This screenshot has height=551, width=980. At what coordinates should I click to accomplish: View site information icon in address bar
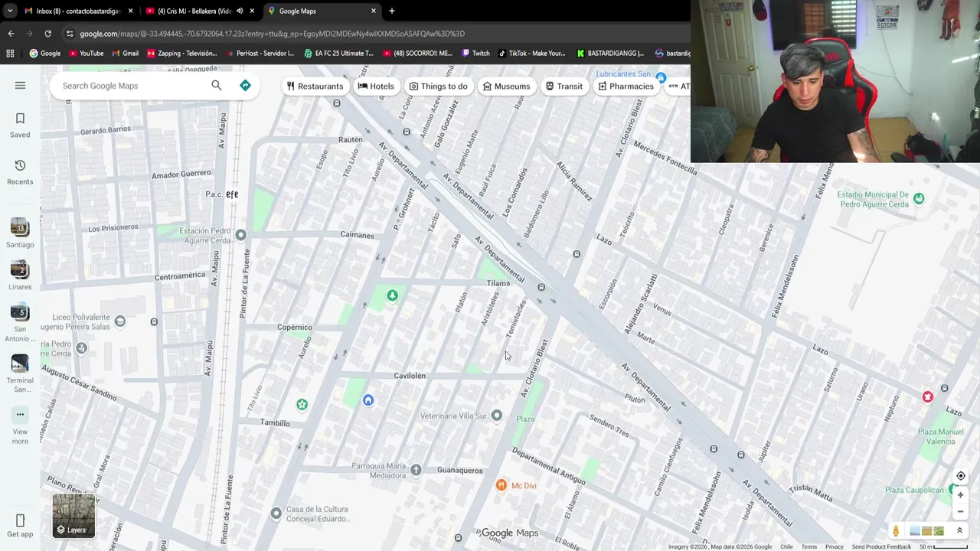coord(70,34)
